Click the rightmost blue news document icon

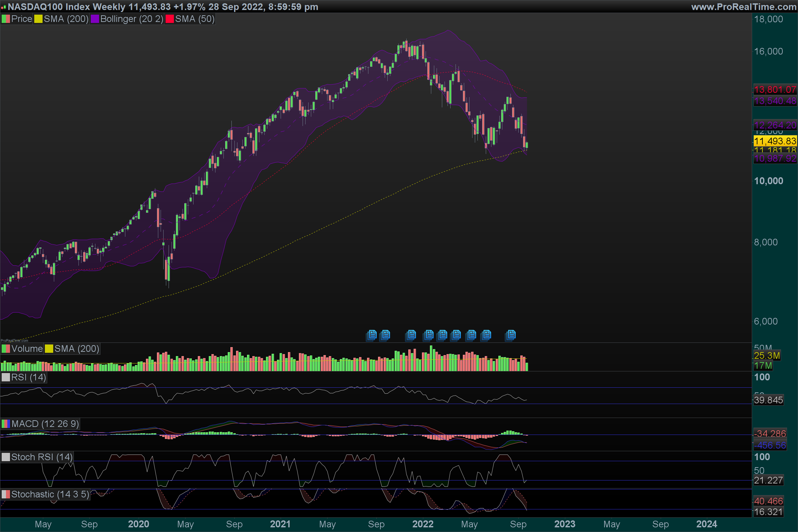[x=510, y=335]
